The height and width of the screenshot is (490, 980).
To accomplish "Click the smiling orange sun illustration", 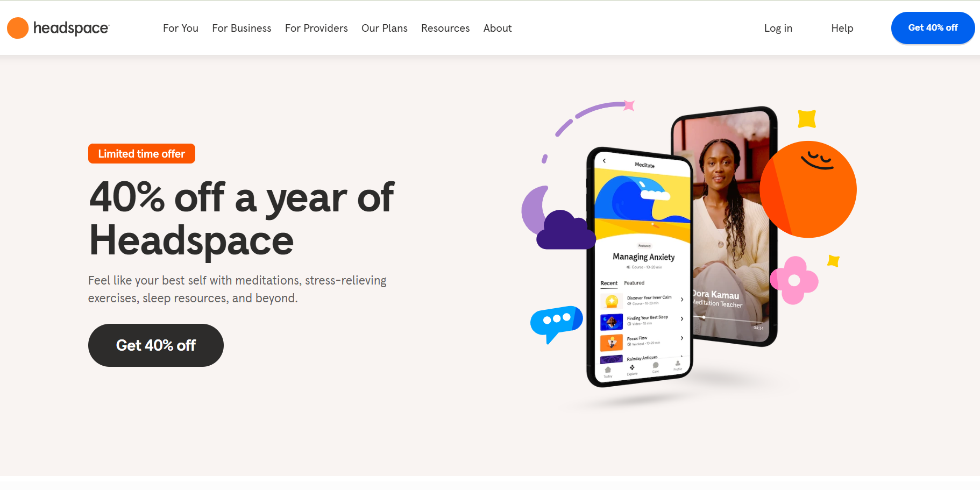I will click(808, 189).
